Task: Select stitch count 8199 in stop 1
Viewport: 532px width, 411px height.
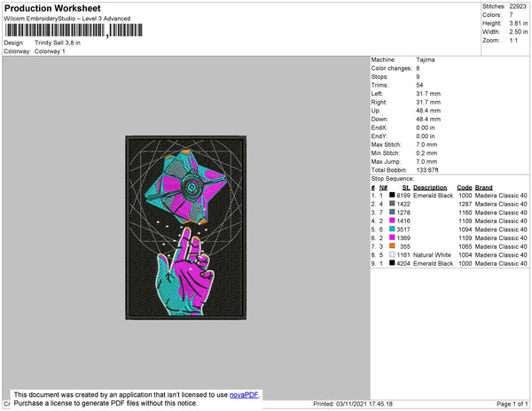Action: 403,196
